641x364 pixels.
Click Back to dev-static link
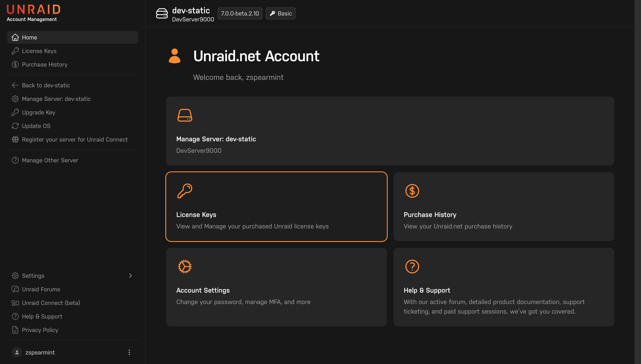pos(72,85)
